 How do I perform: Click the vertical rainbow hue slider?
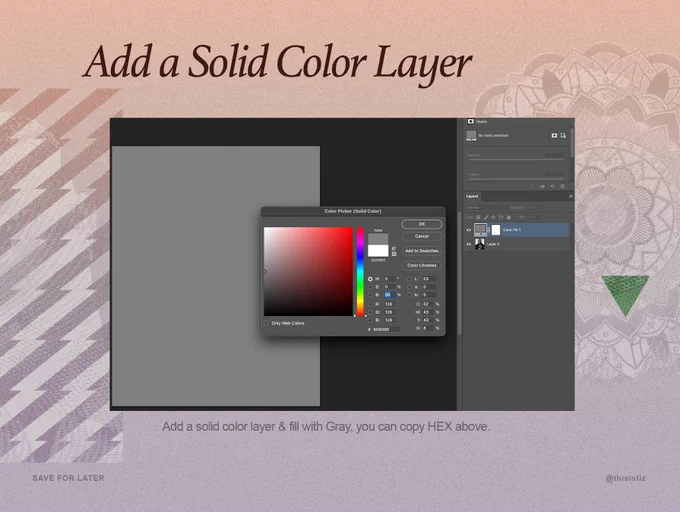coord(360,271)
